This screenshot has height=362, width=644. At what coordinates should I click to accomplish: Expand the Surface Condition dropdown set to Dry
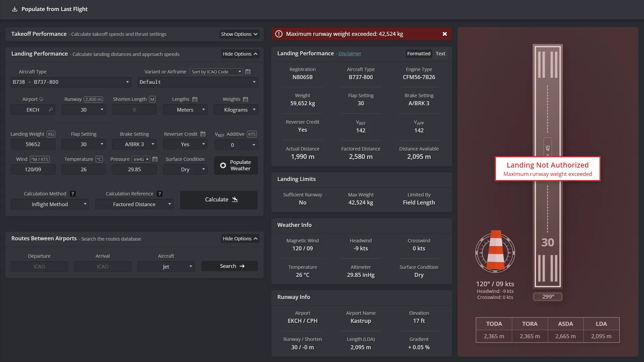pyautogui.click(x=185, y=169)
